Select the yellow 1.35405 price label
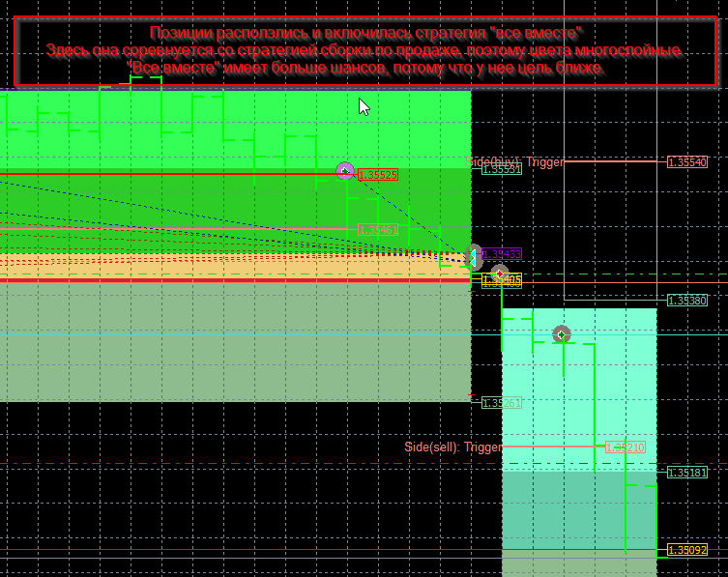 tap(502, 279)
